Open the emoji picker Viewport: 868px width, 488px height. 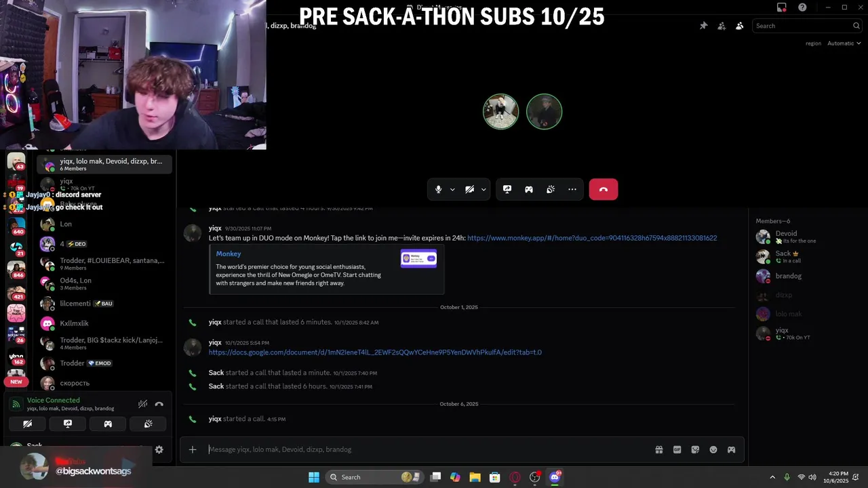[713, 449]
